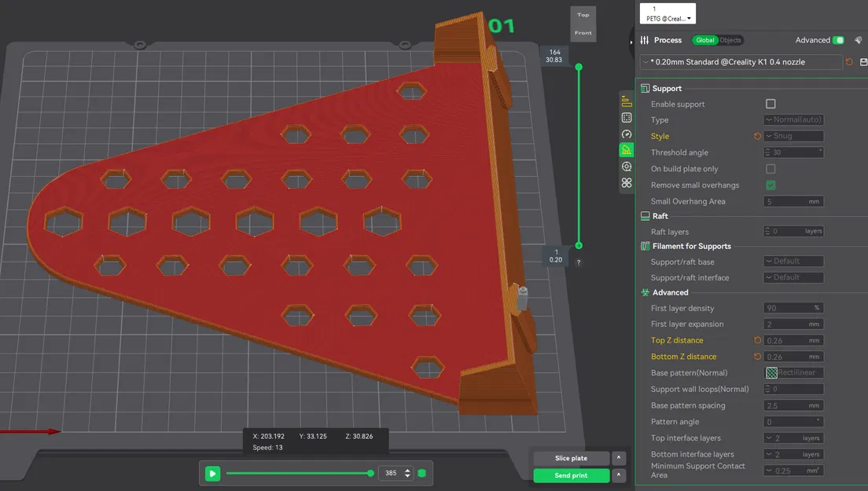Click the Send print button
The width and height of the screenshot is (868, 491).
pos(572,475)
